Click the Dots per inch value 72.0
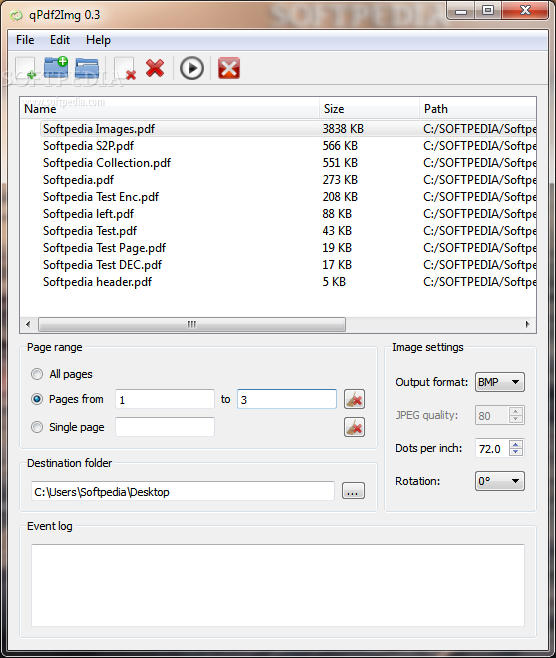The image size is (556, 658). [x=491, y=449]
